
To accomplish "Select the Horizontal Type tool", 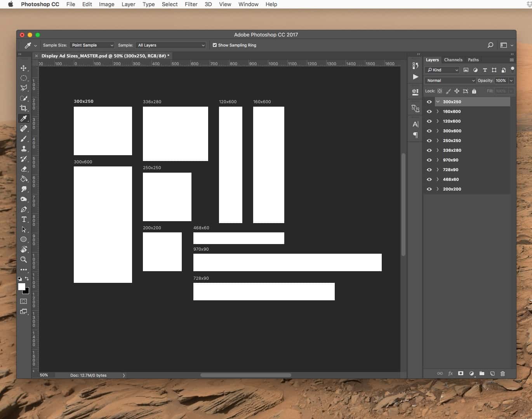I will point(24,219).
